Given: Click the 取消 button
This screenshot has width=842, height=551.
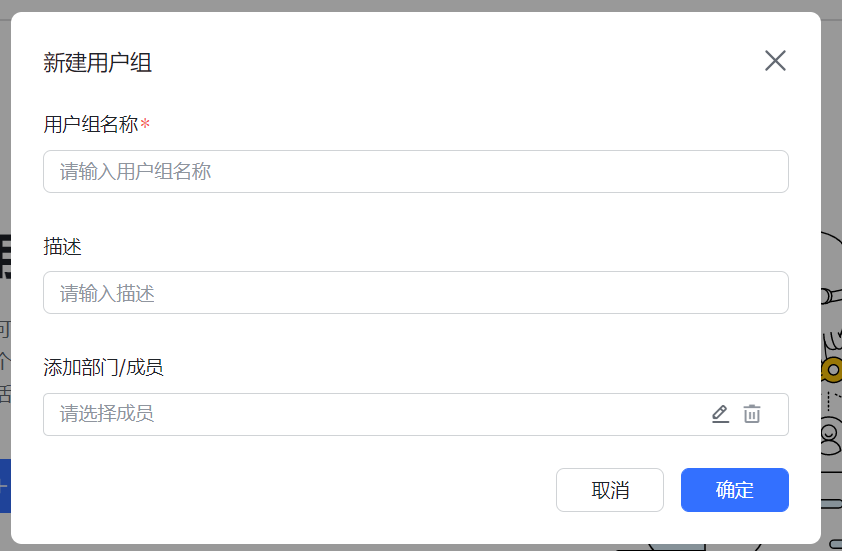Looking at the screenshot, I should [610, 490].
